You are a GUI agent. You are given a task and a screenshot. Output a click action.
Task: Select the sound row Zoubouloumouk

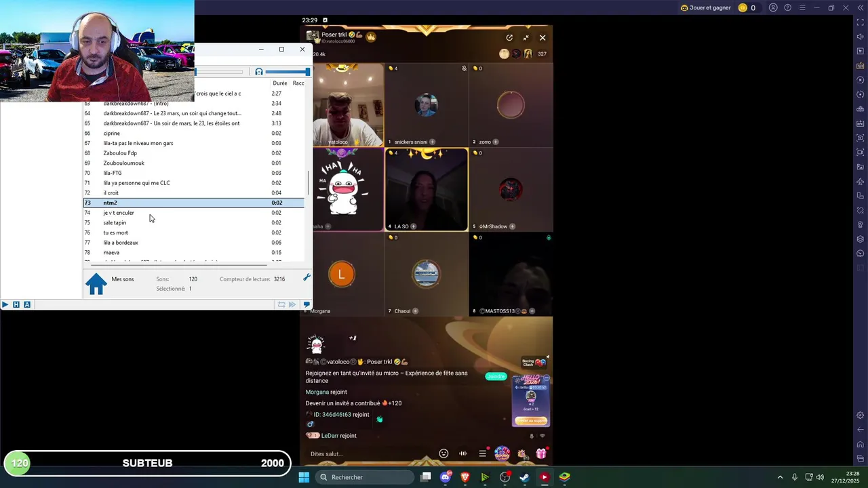click(193, 163)
